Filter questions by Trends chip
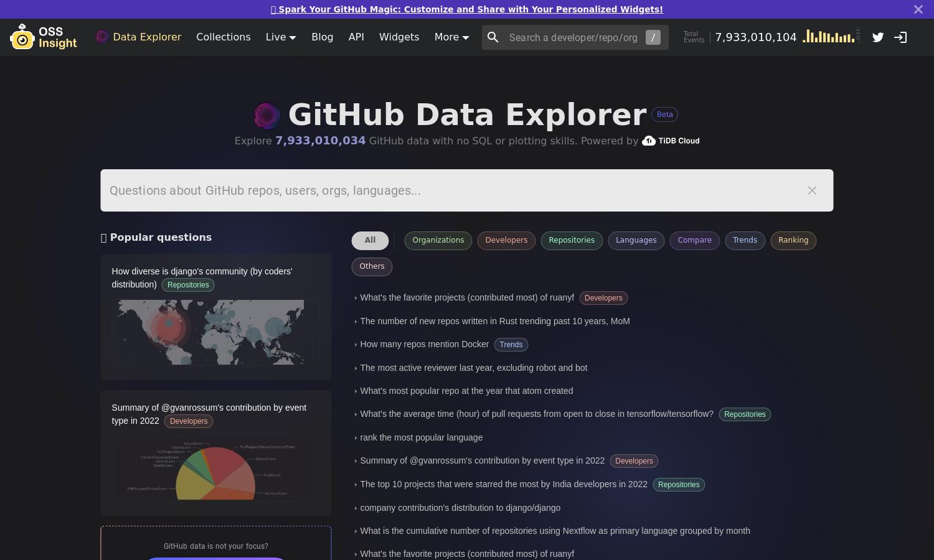The height and width of the screenshot is (560, 934). pyautogui.click(x=745, y=240)
